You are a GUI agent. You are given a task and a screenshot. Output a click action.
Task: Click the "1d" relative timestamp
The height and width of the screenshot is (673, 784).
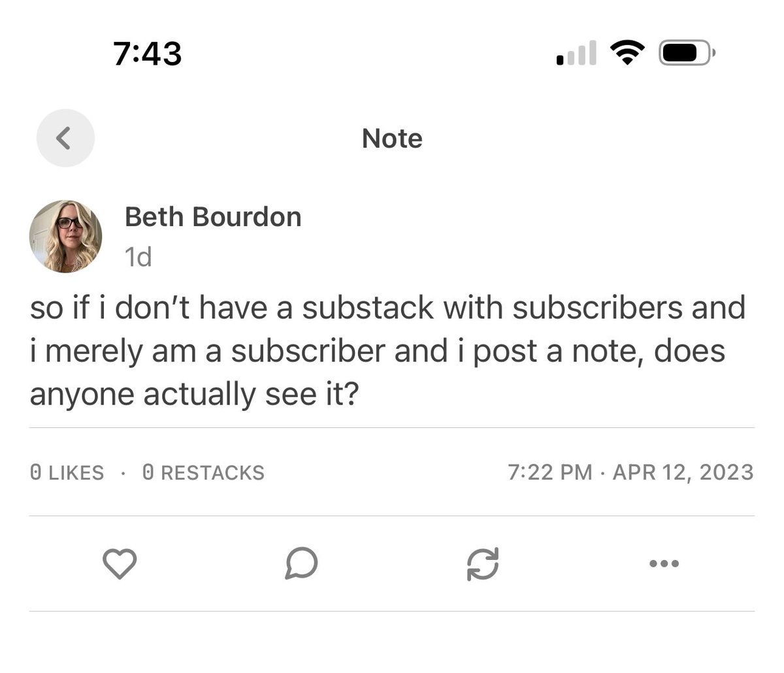(x=138, y=257)
